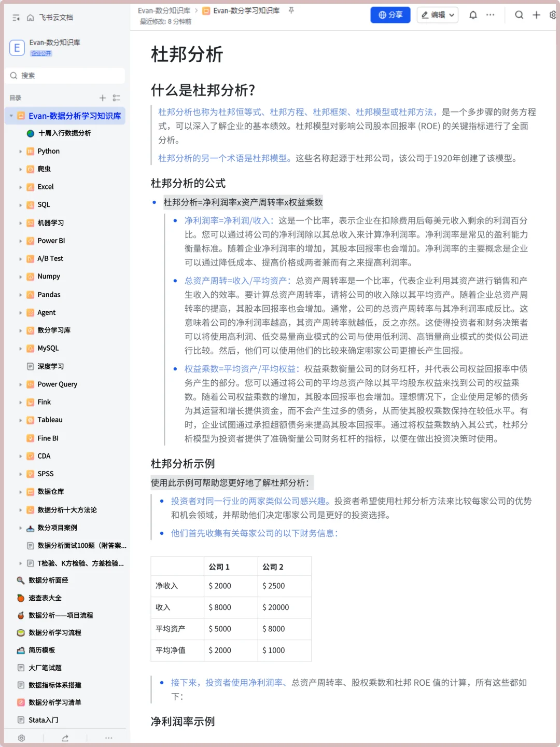Click the plus icon in top right header
Screen dimensions: 560x747
[x=537, y=15]
